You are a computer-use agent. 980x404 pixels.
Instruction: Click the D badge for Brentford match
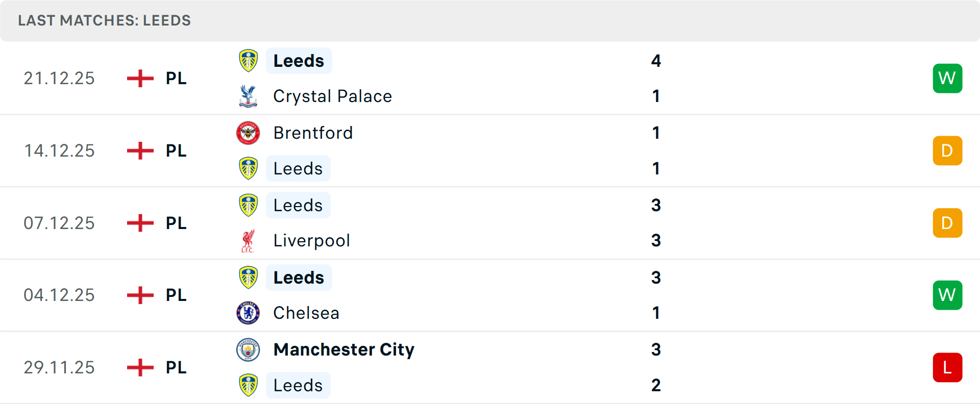tap(947, 150)
